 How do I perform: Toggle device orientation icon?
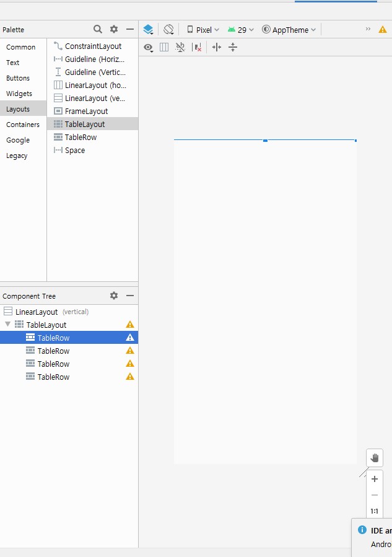tap(168, 30)
